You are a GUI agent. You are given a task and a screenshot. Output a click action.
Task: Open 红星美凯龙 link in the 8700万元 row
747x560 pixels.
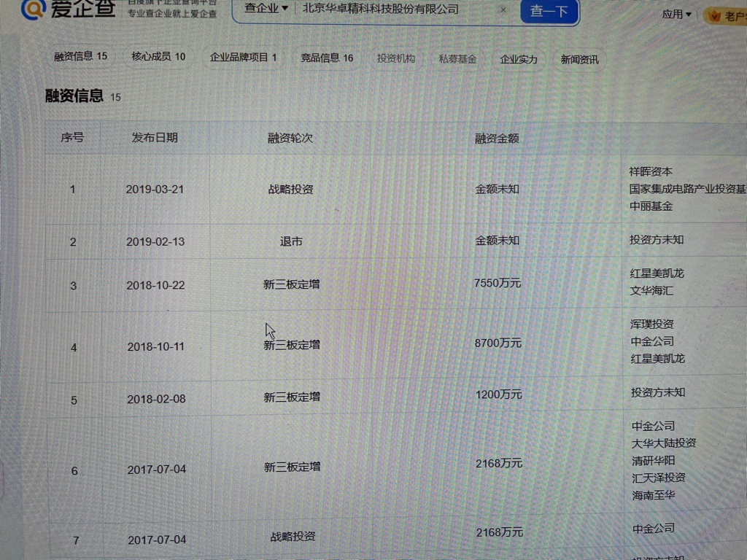657,359
